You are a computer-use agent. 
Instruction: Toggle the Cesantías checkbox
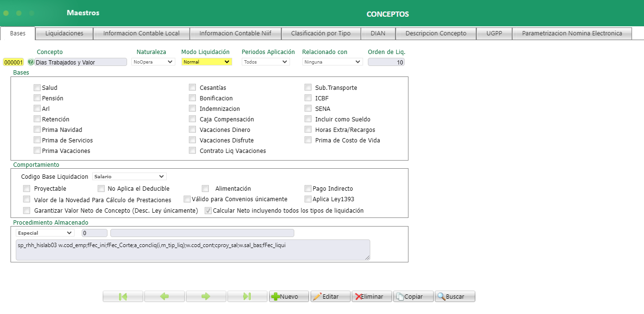(193, 87)
